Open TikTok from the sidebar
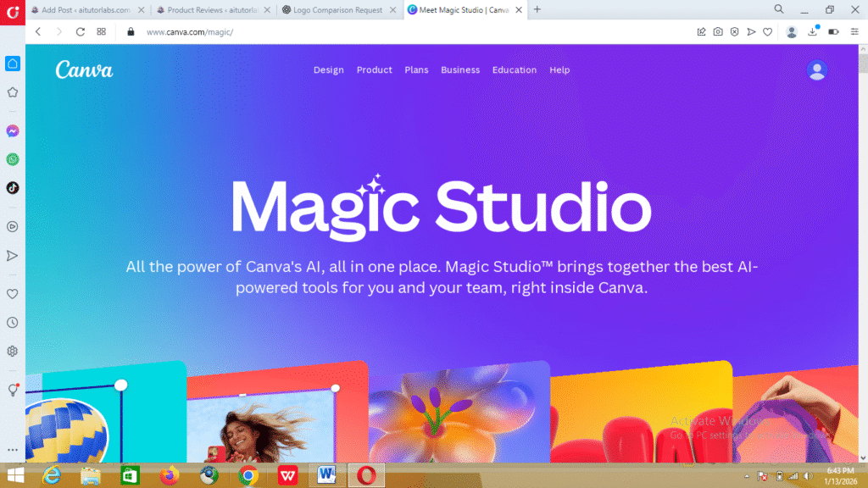 pos(12,188)
